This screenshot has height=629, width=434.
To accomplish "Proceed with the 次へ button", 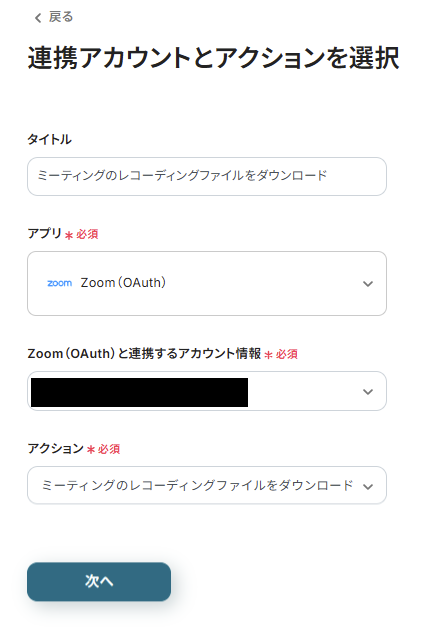I will (99, 582).
